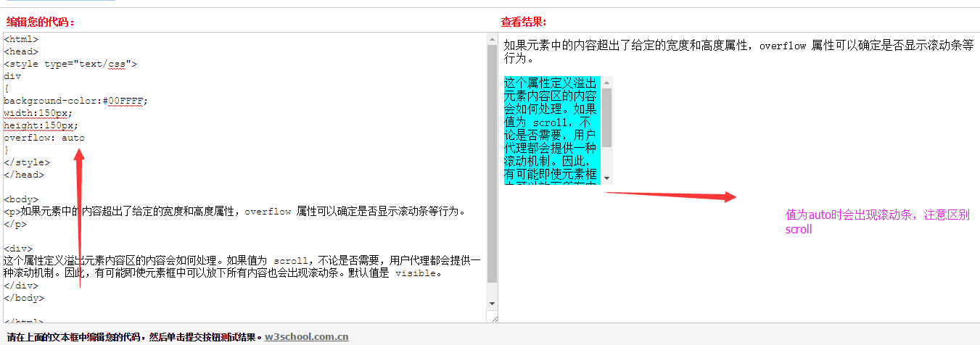The width and height of the screenshot is (980, 345).
Task: Click the '<body>' tag line
Action: click(x=21, y=199)
